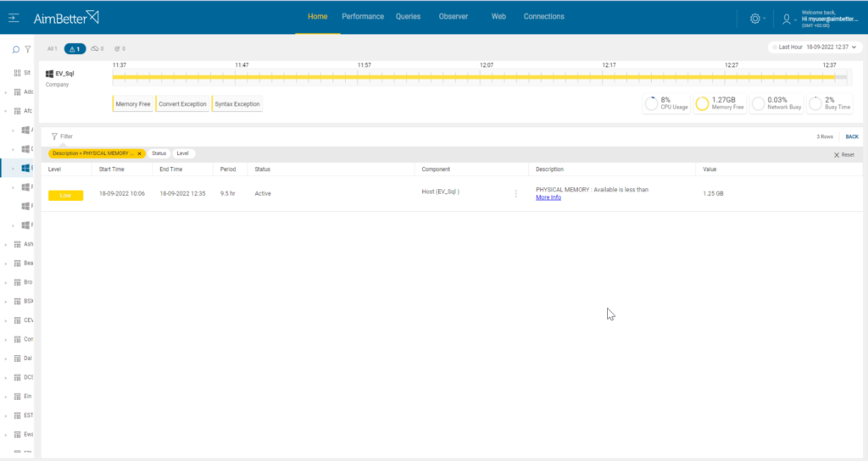Click the DCS company icon in sidebar
Screen dimensions: 868x461
(x=17, y=377)
